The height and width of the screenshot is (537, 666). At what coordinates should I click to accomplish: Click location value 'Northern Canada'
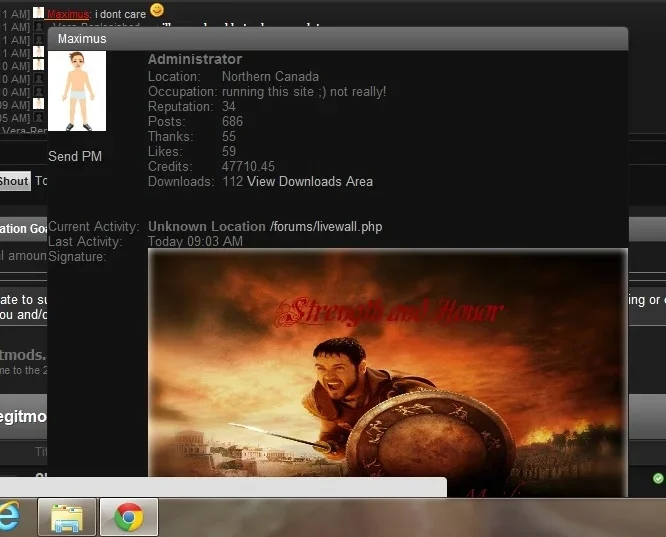coord(270,76)
